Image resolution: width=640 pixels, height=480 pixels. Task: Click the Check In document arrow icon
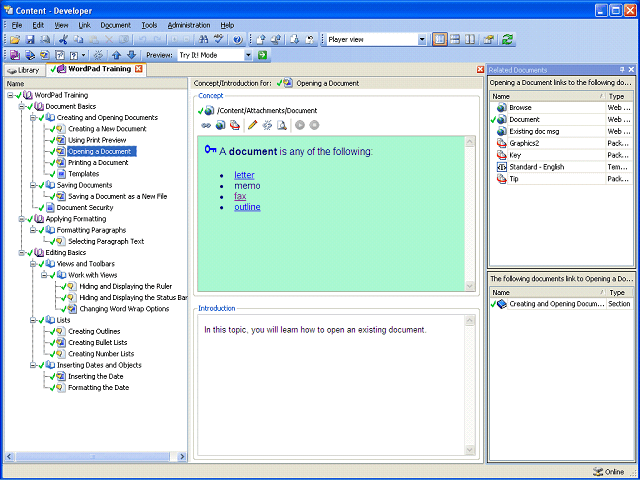261,40
